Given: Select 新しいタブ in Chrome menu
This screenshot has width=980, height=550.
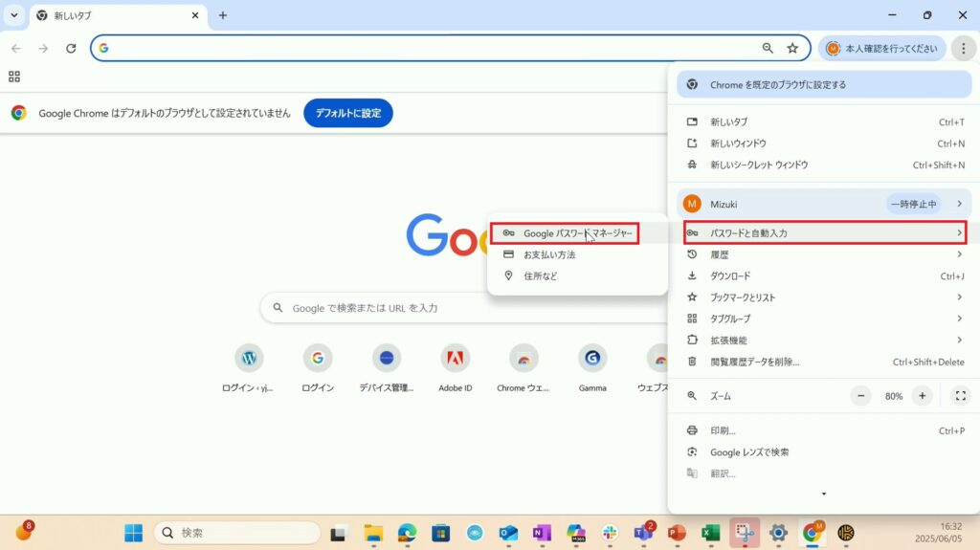Looking at the screenshot, I should (x=824, y=121).
